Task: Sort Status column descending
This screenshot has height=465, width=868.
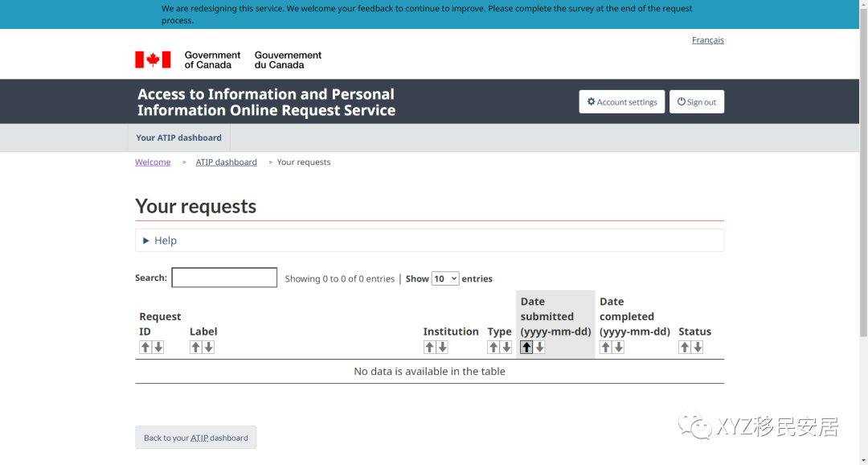Action: (x=698, y=347)
